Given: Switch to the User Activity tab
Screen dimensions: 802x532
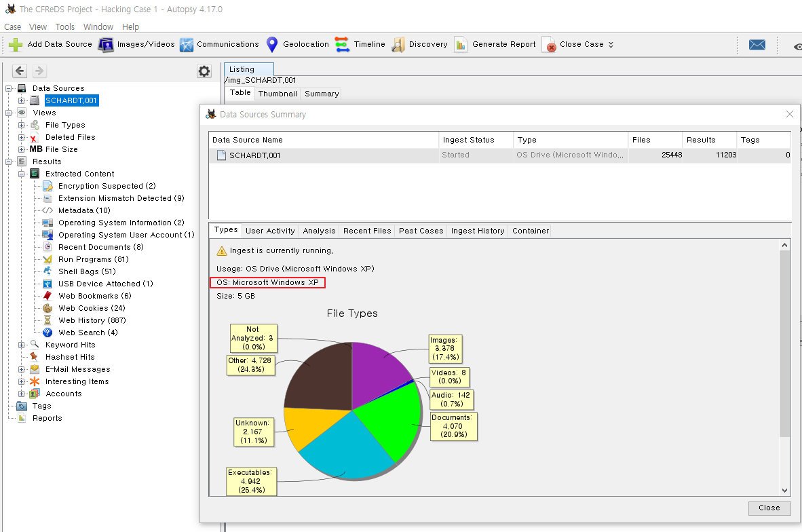Looking at the screenshot, I should click(x=270, y=231).
